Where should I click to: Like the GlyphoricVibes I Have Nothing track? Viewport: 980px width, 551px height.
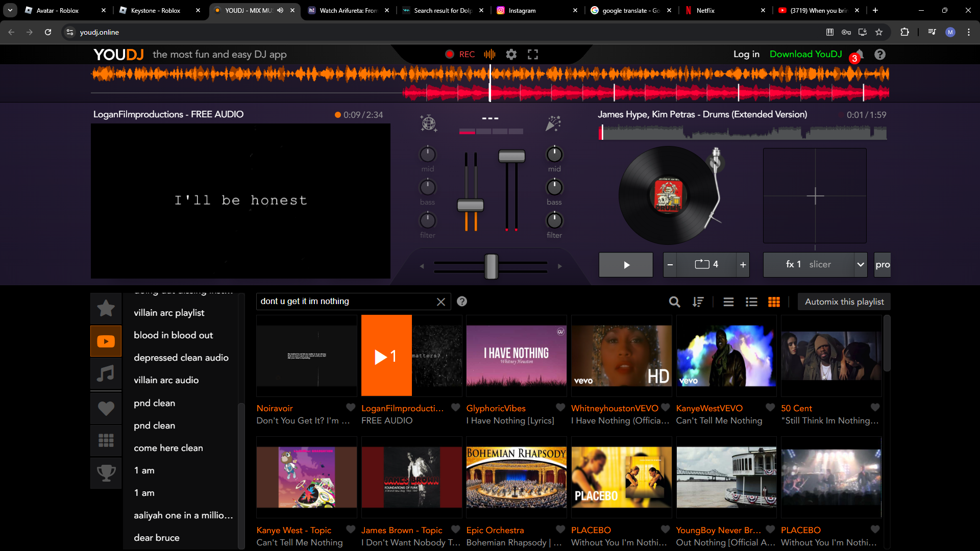click(560, 407)
